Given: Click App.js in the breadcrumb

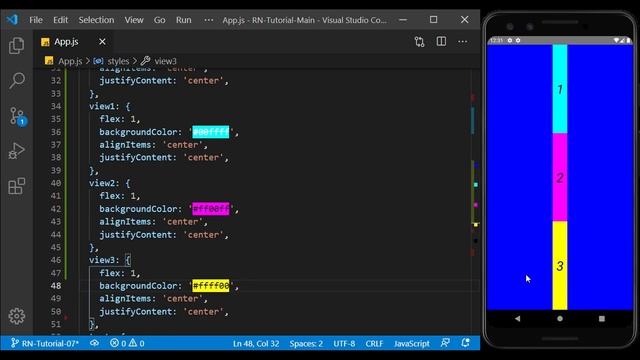Looking at the screenshot, I should (70, 61).
